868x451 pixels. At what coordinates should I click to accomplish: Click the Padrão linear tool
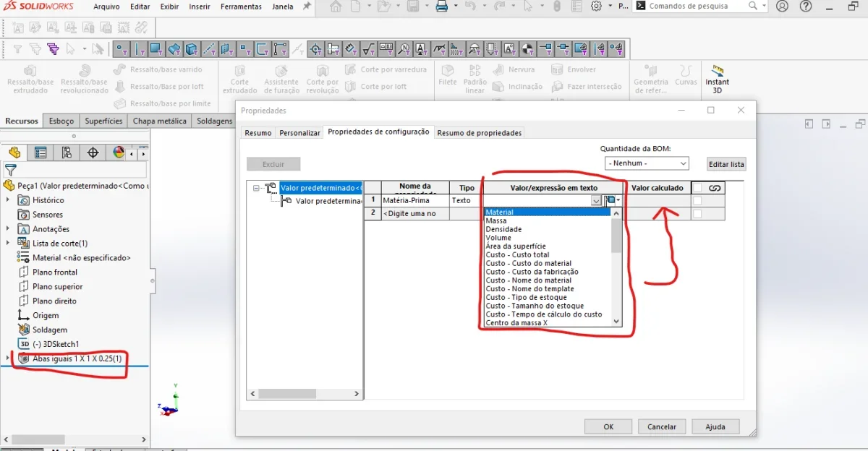[475, 80]
